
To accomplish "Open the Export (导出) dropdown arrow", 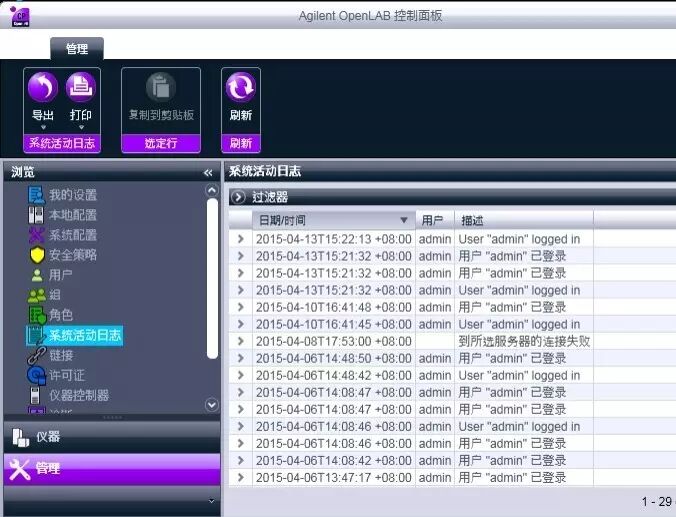I will tap(43, 128).
